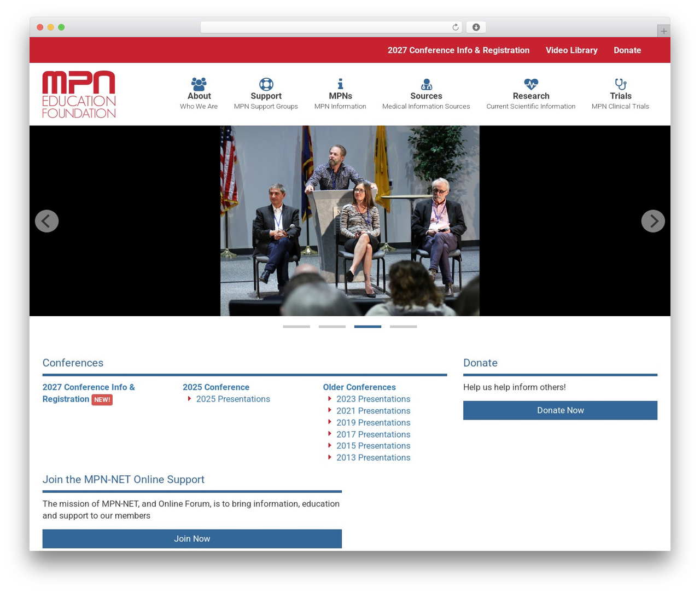This screenshot has height=593, width=700.
Task: Open the 2025 Presentations link
Action: point(233,399)
